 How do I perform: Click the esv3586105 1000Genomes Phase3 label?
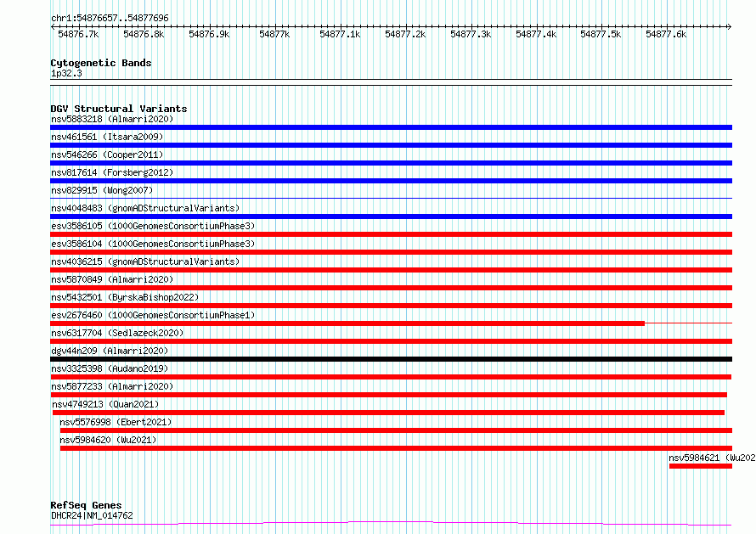coord(153,226)
